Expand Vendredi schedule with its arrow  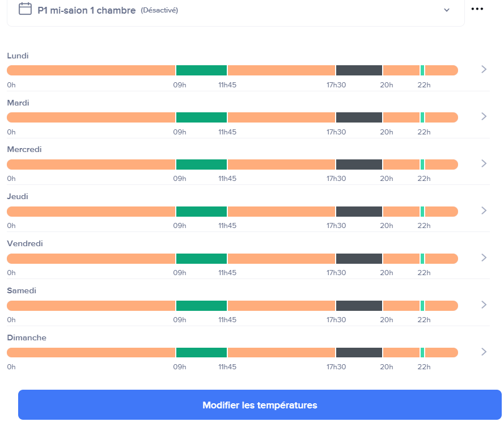(484, 258)
